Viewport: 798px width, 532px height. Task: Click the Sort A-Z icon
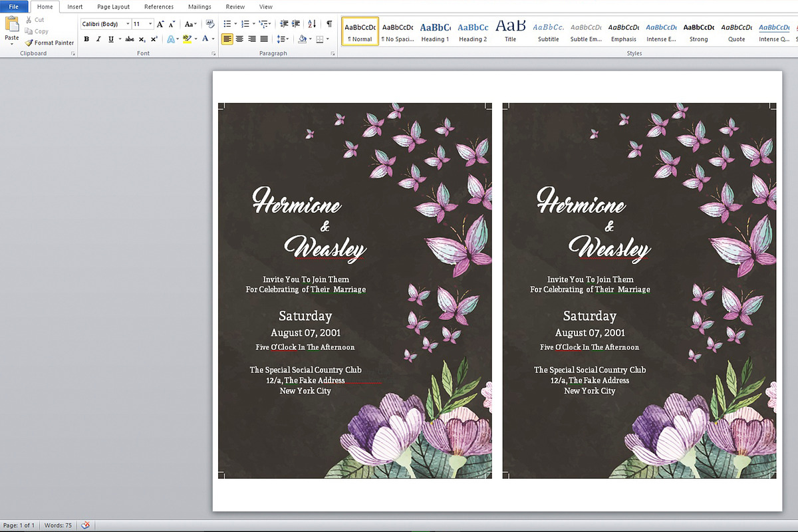coord(313,24)
